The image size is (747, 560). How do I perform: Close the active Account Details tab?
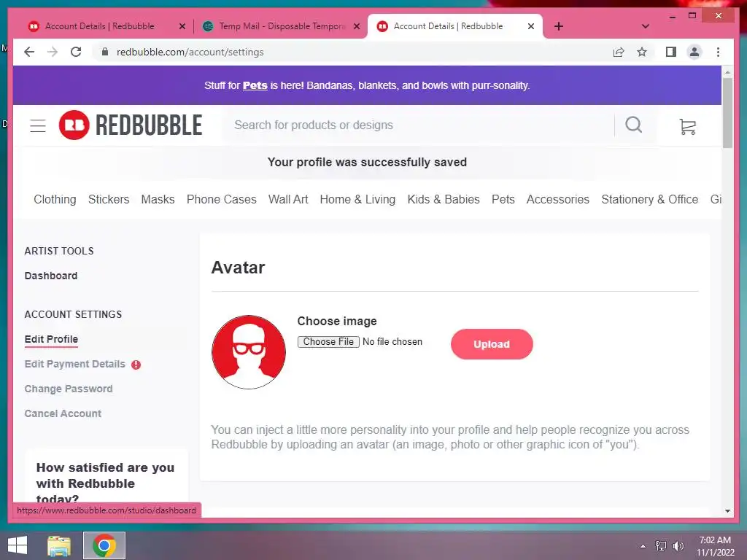(531, 26)
